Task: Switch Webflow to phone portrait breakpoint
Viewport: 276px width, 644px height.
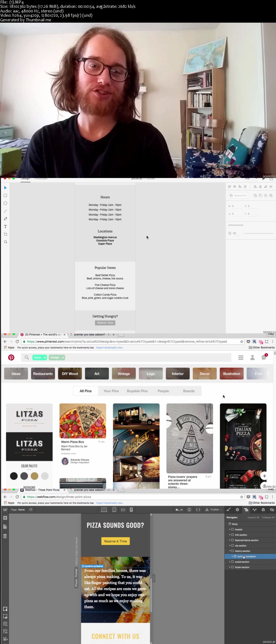Action: [x=131, y=510]
